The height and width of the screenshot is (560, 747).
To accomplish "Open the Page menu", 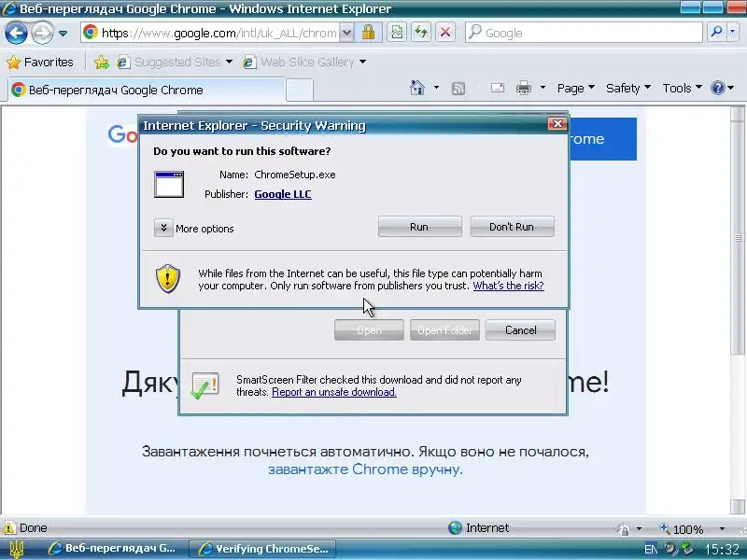I will pos(575,88).
